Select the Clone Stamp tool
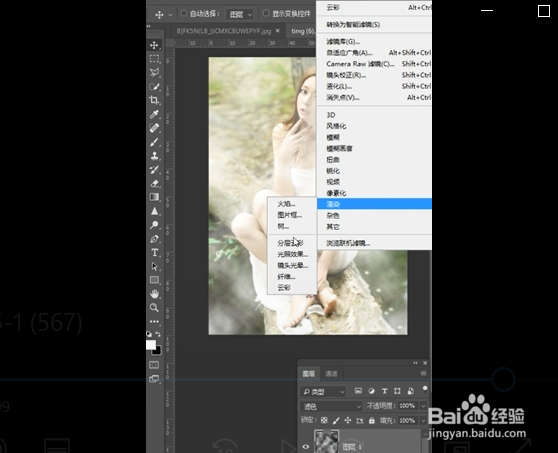This screenshot has width=558, height=453. click(x=154, y=156)
